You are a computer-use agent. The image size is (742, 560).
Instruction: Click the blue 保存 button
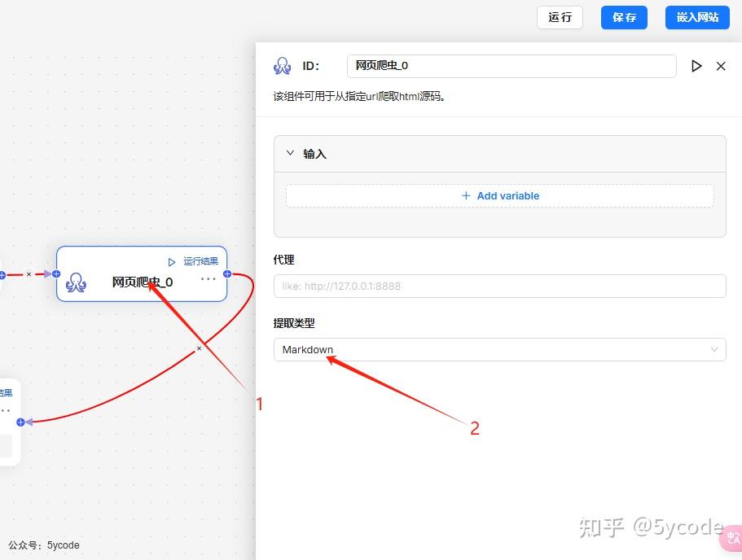[x=624, y=17]
